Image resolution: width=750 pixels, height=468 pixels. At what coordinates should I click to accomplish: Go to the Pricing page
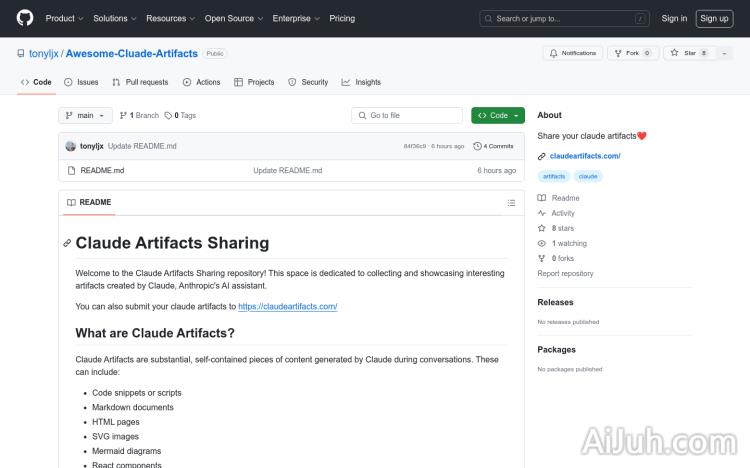[342, 18]
